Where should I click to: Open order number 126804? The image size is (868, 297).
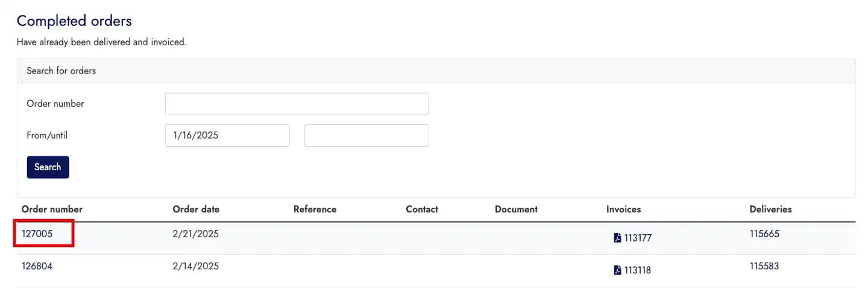[37, 266]
